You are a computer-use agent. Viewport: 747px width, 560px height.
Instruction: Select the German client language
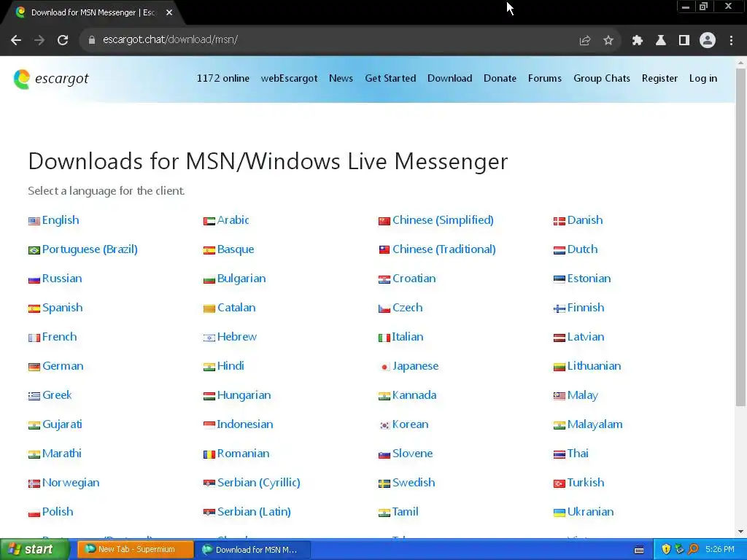click(63, 366)
